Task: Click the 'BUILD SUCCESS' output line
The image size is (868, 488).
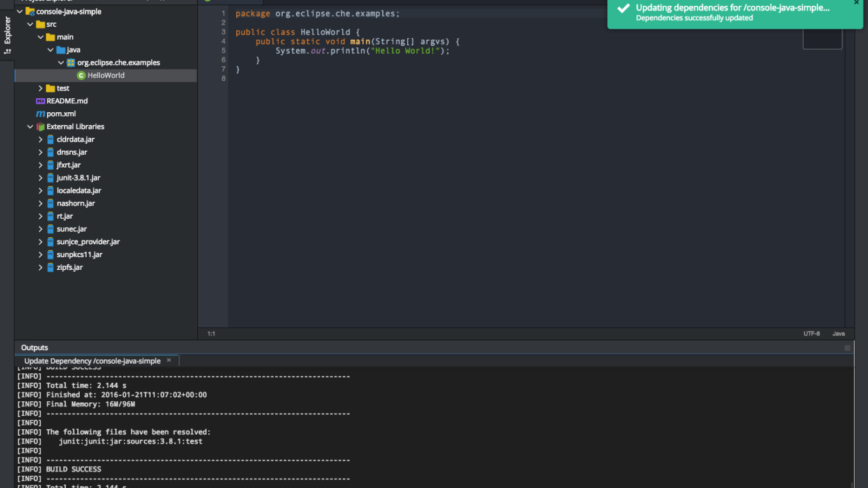Action: coord(73,470)
